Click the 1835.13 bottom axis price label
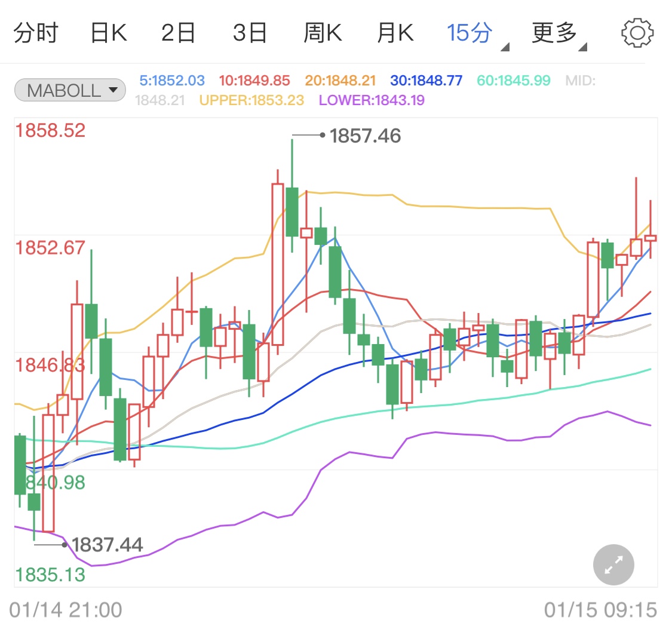 tap(50, 575)
